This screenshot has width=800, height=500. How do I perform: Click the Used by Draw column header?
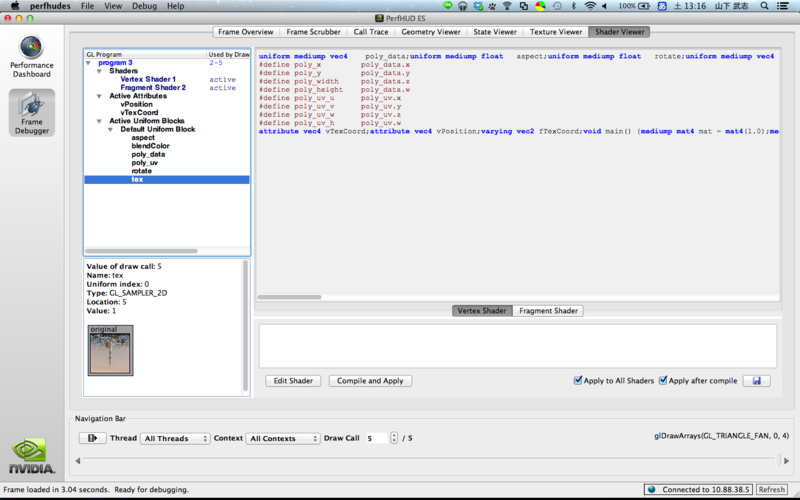(x=229, y=54)
